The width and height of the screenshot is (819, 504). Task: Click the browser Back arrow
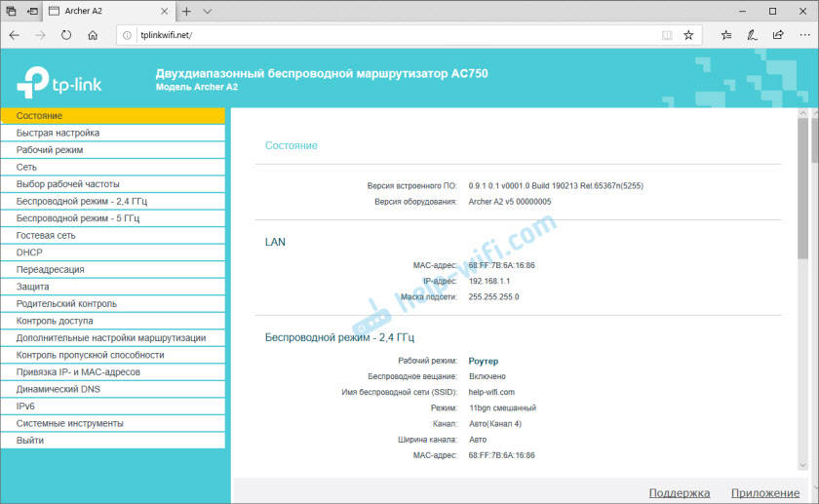tap(14, 34)
